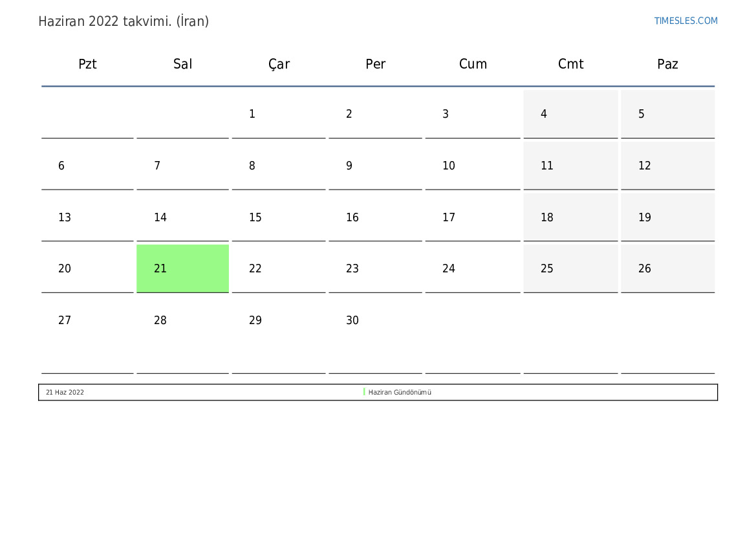Click the 21 Haz 2022 date label
Viewport: 756px width, 535px height.
(x=65, y=392)
